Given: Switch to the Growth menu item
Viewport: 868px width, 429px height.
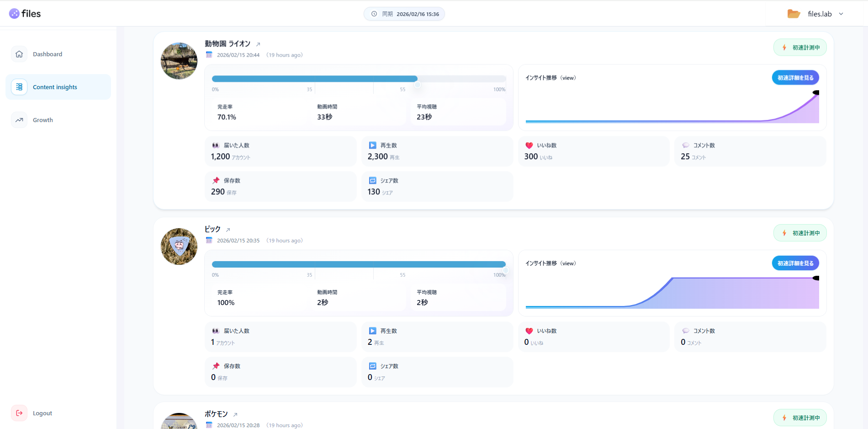Looking at the screenshot, I should (43, 120).
